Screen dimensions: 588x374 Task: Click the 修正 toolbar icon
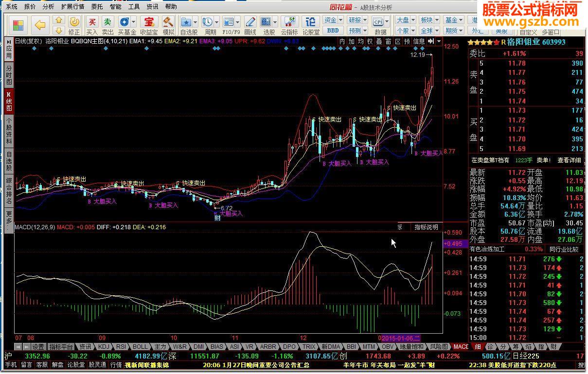(74, 25)
